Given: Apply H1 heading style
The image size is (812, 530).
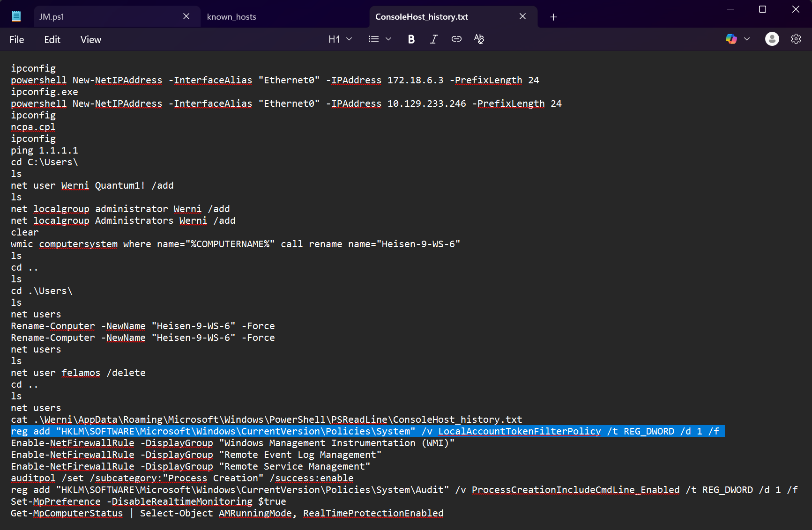Looking at the screenshot, I should [x=335, y=39].
